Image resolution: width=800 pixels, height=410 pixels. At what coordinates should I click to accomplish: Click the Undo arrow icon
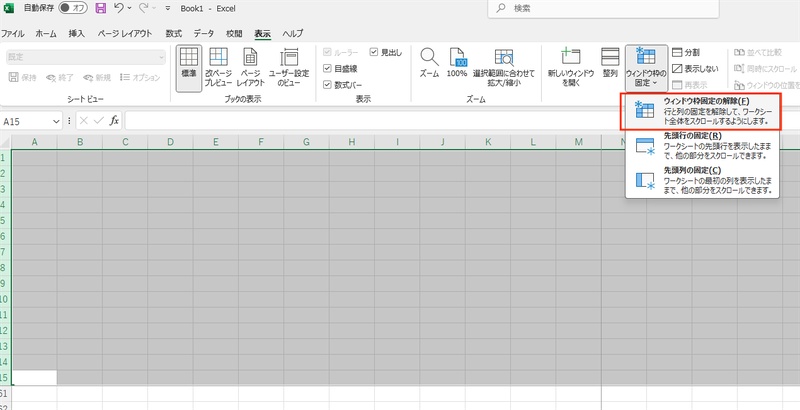[x=118, y=8]
